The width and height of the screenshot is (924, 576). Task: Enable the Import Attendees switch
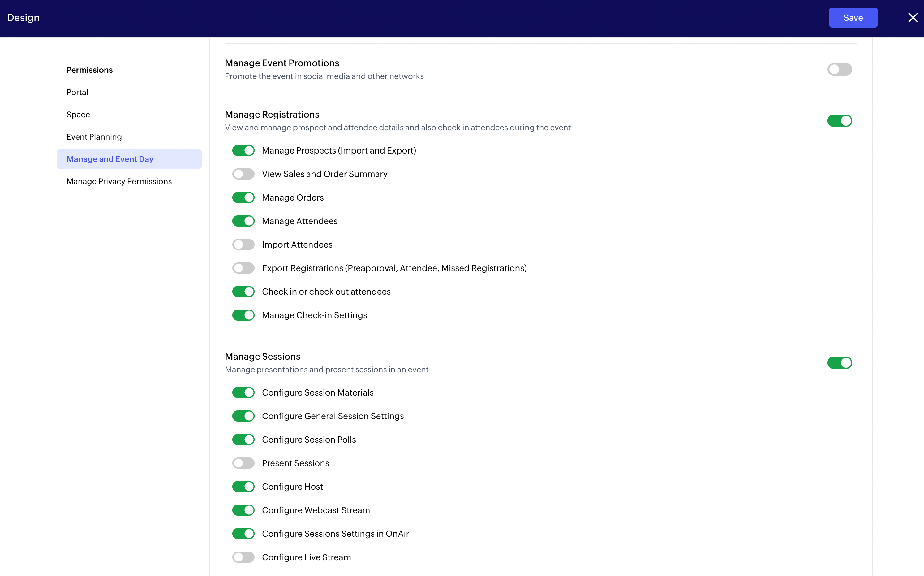pos(243,245)
